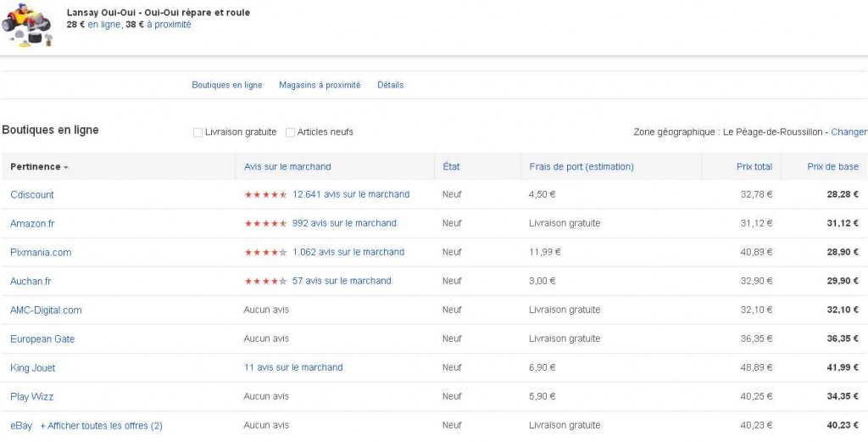This screenshot has height=442, width=868.
Task: Open the Pertinence sort dropdown
Action: coord(39,167)
